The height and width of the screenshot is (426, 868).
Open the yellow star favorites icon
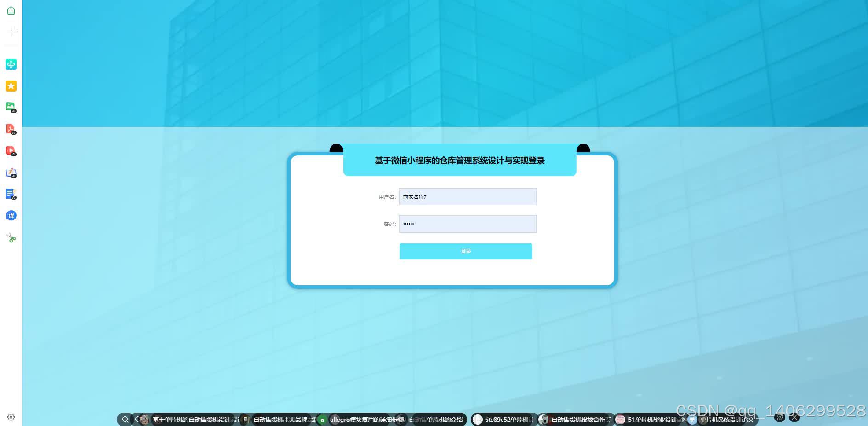11,86
